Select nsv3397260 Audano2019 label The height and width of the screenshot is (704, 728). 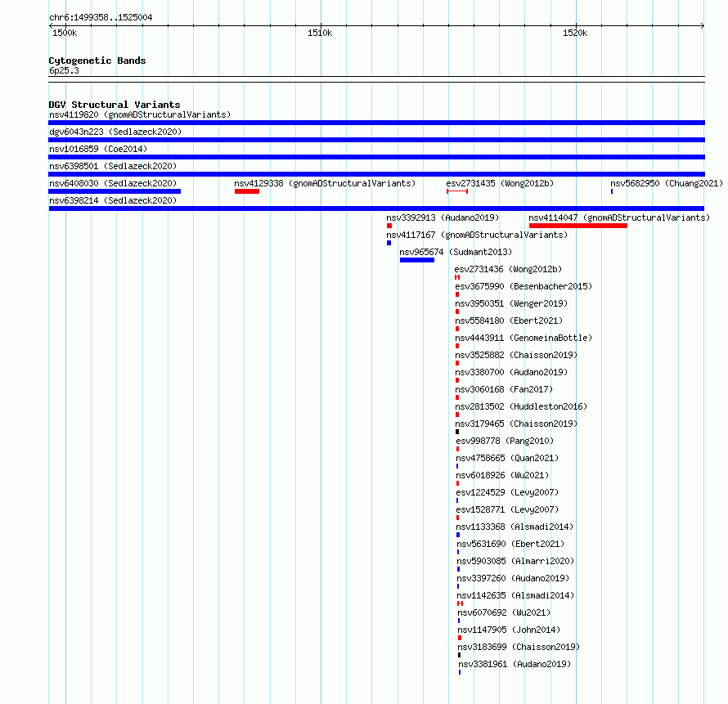pos(513,578)
